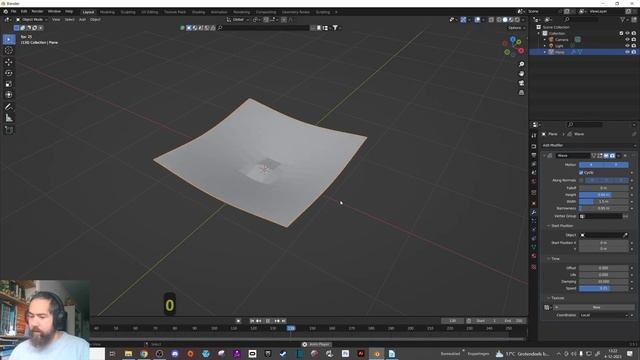Switch to the Modeling workspace tab

[107, 12]
